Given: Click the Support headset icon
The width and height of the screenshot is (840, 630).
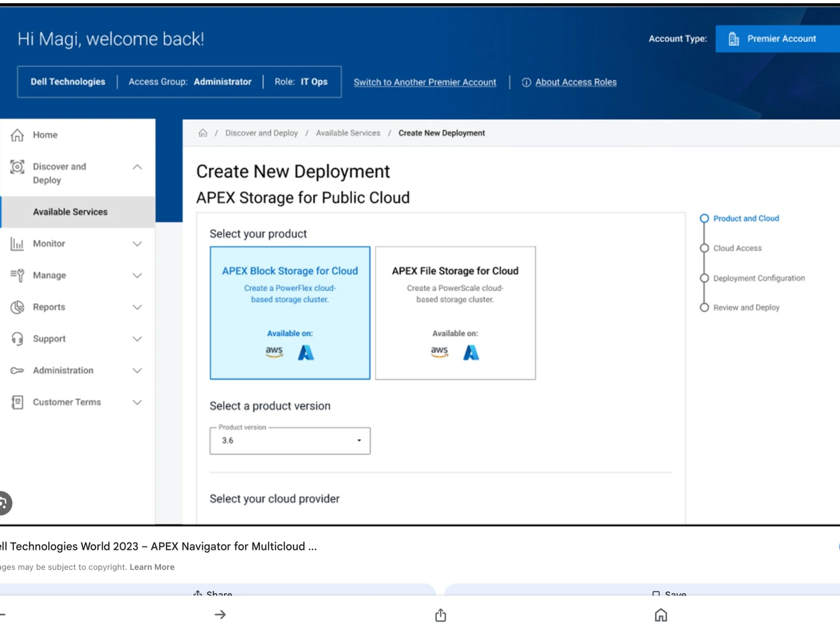Looking at the screenshot, I should [17, 339].
